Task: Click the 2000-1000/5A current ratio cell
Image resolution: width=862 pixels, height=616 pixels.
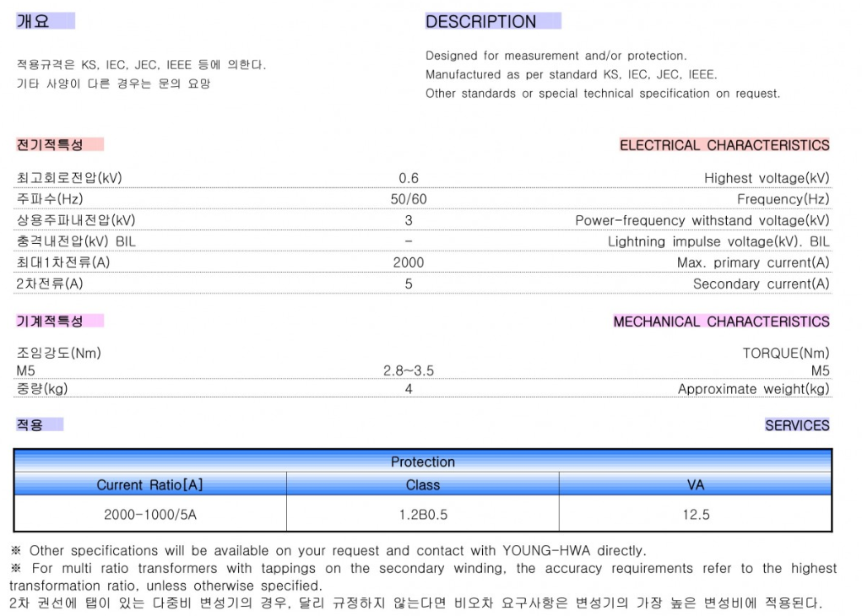Action: 150,515
